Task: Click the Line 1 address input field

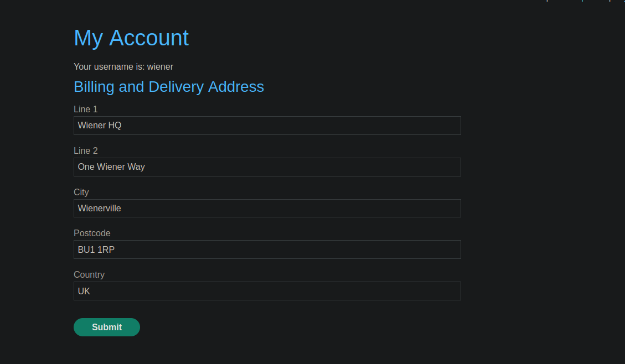Action: pos(267,126)
